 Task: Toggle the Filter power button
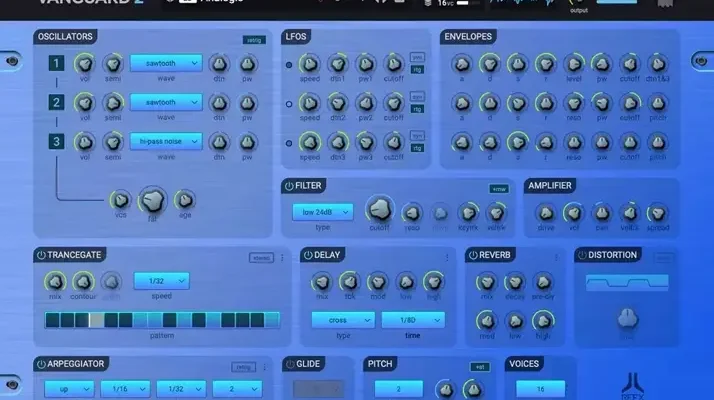(x=289, y=186)
